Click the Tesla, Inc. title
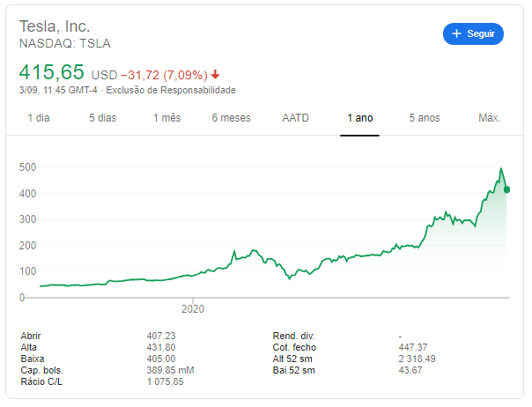The width and height of the screenshot is (532, 407). pos(55,26)
